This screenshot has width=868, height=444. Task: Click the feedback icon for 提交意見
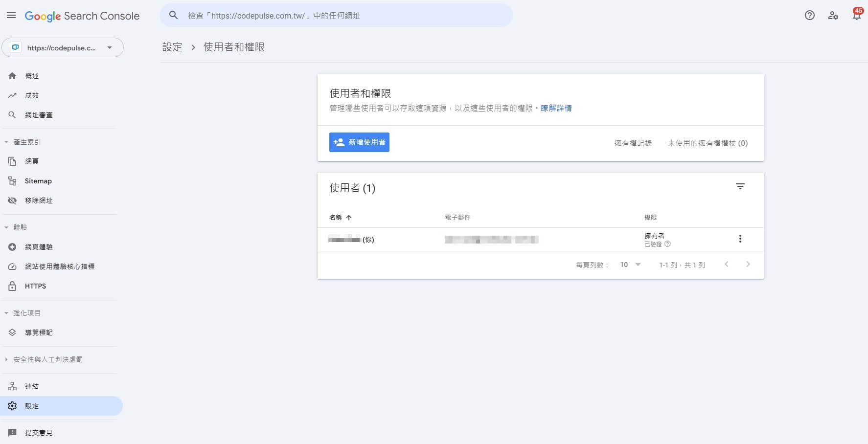(12, 433)
